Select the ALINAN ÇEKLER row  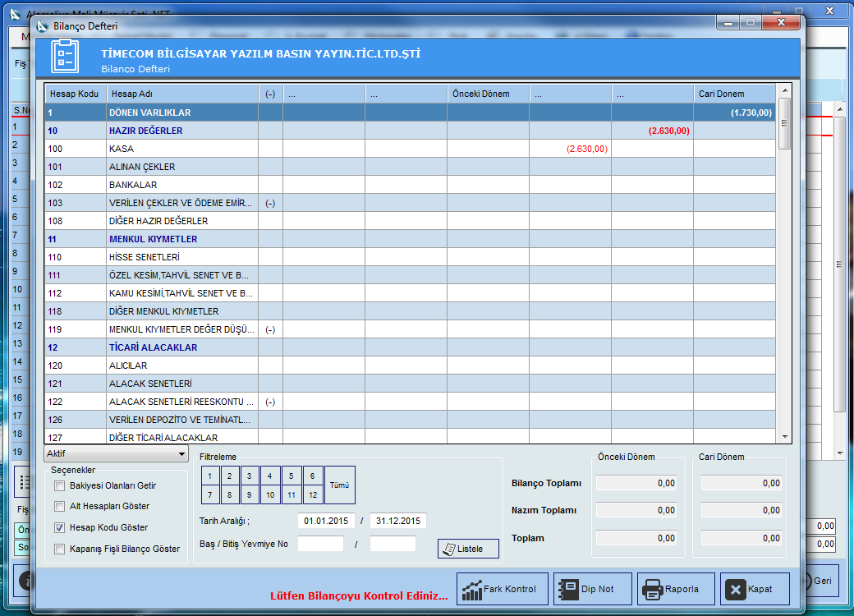410,167
